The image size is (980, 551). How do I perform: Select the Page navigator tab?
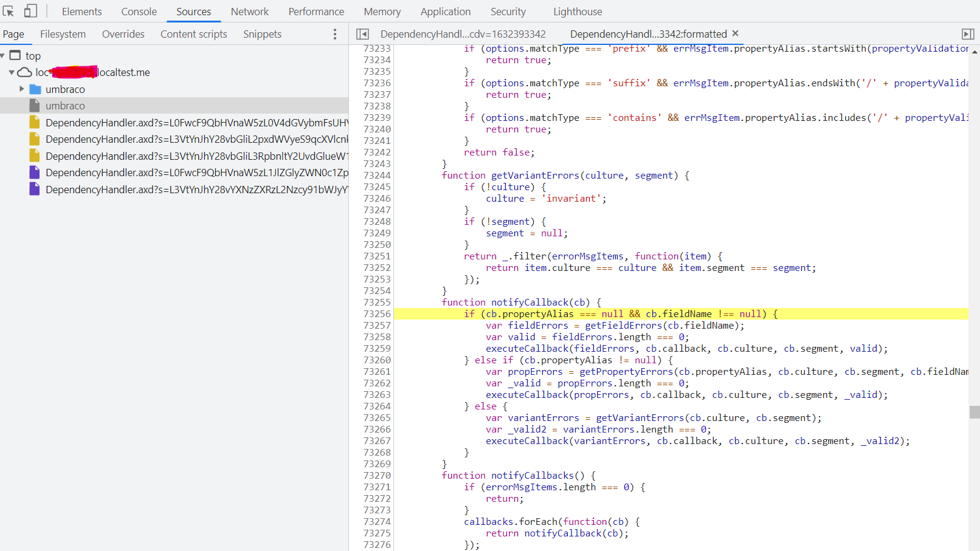coord(13,34)
